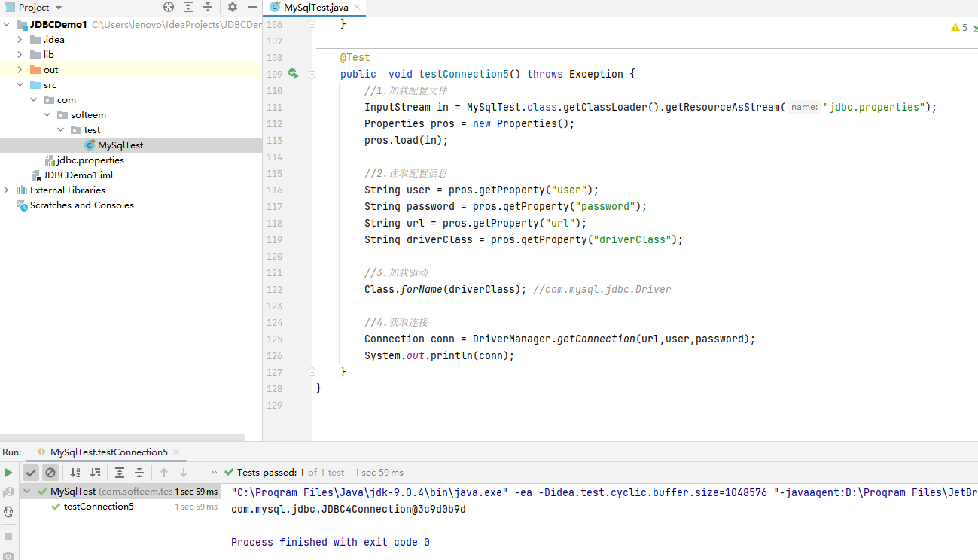This screenshot has height=560, width=978.
Task: Expand the out folder arrow
Action: click(20, 69)
